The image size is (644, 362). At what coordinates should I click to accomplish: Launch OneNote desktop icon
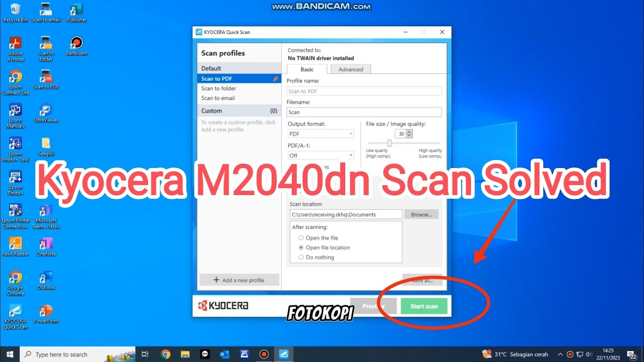click(46, 247)
